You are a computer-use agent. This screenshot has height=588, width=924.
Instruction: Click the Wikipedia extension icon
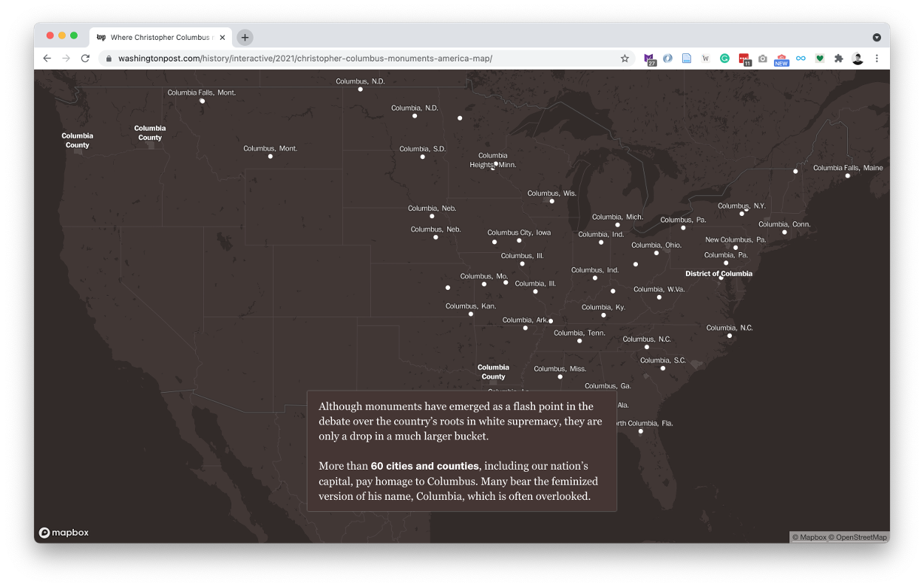pos(705,58)
